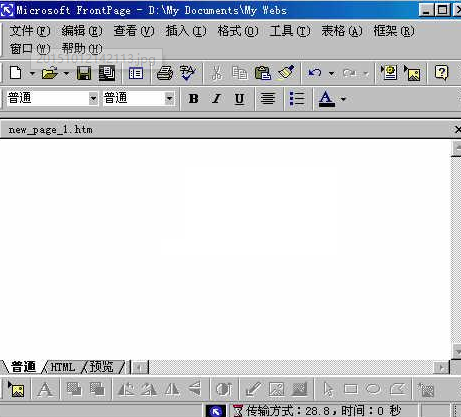Open the 编辑(E) menu
The image size is (461, 417).
(82, 31)
